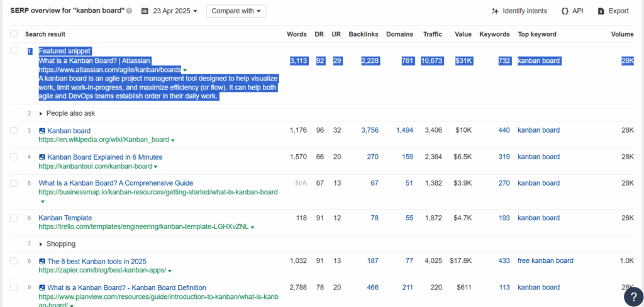The image size is (644, 307).
Task: Click the image icon beside Kanban Board Definition result
Action: point(42,287)
